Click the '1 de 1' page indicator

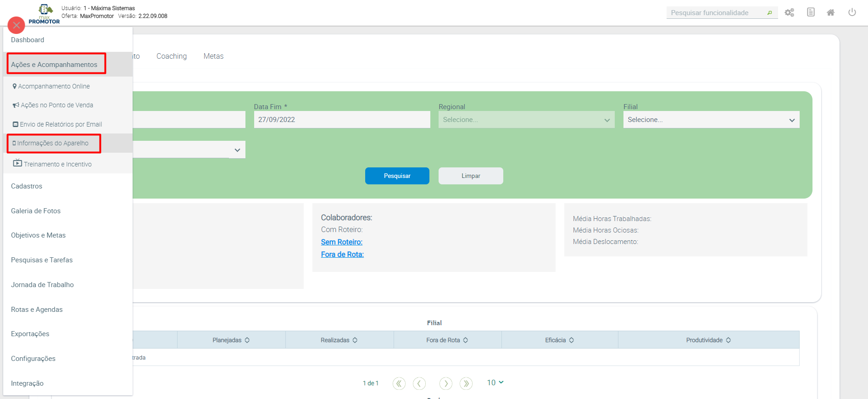(x=371, y=383)
